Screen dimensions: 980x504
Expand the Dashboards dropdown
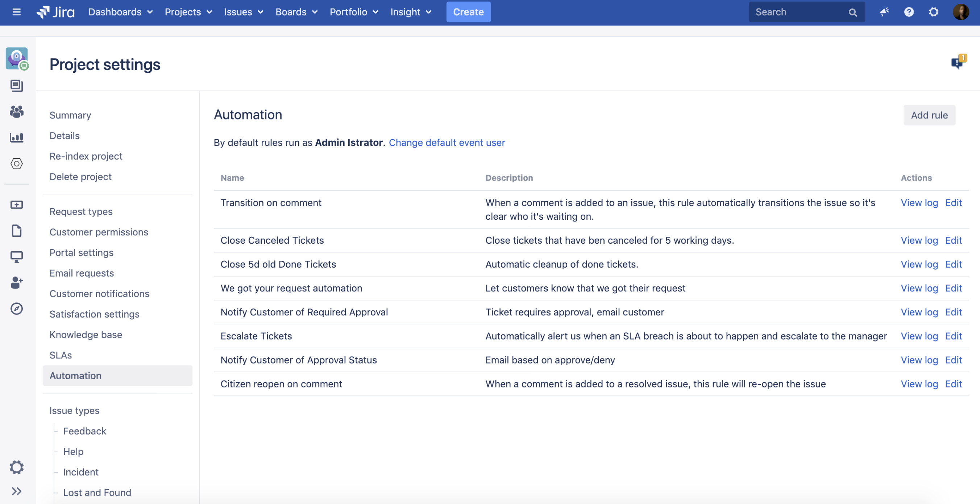click(121, 12)
